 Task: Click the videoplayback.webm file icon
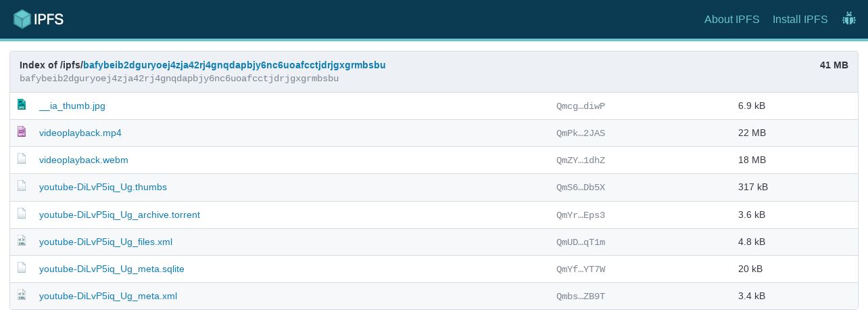click(x=22, y=159)
